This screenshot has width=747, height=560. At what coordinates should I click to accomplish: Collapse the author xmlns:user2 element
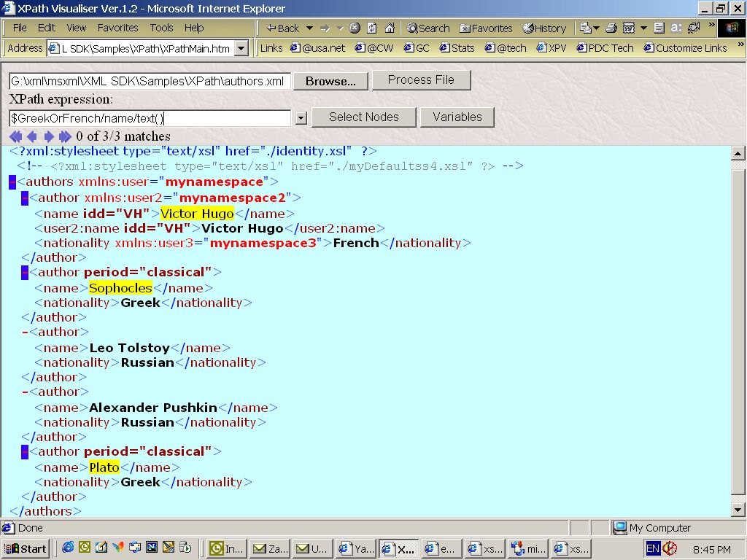[25, 198]
